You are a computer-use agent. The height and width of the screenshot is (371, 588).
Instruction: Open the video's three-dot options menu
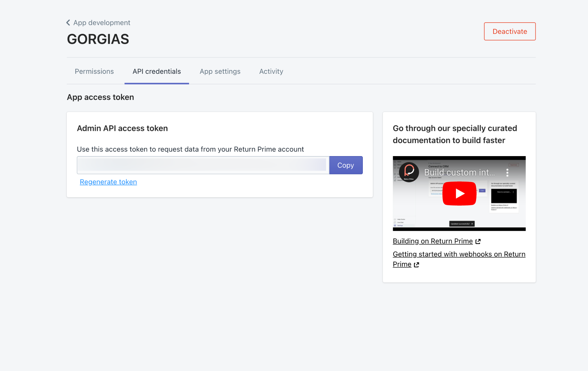click(507, 173)
